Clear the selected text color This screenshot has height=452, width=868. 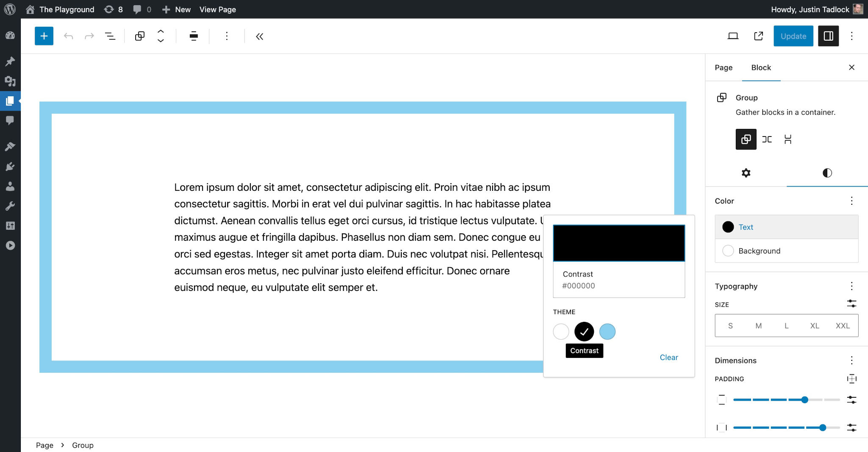(669, 357)
